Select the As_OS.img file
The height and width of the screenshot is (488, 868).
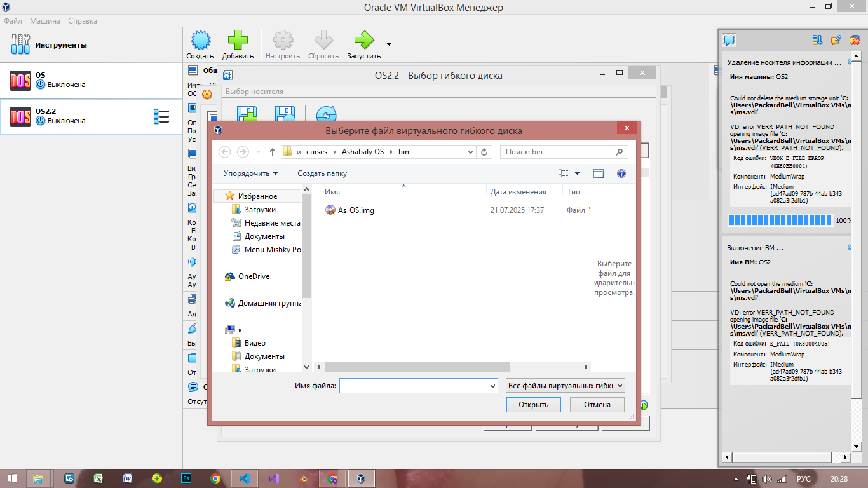355,210
